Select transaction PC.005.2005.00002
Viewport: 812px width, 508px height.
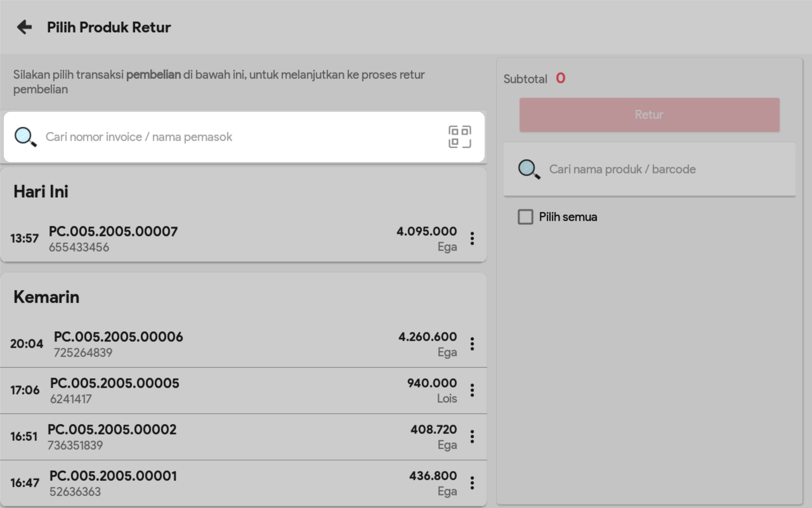[x=112, y=430]
